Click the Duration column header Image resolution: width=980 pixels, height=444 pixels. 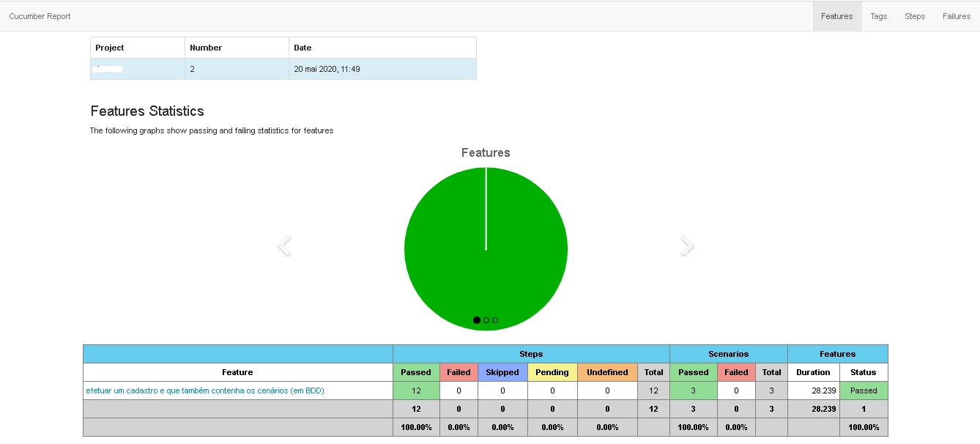813,372
